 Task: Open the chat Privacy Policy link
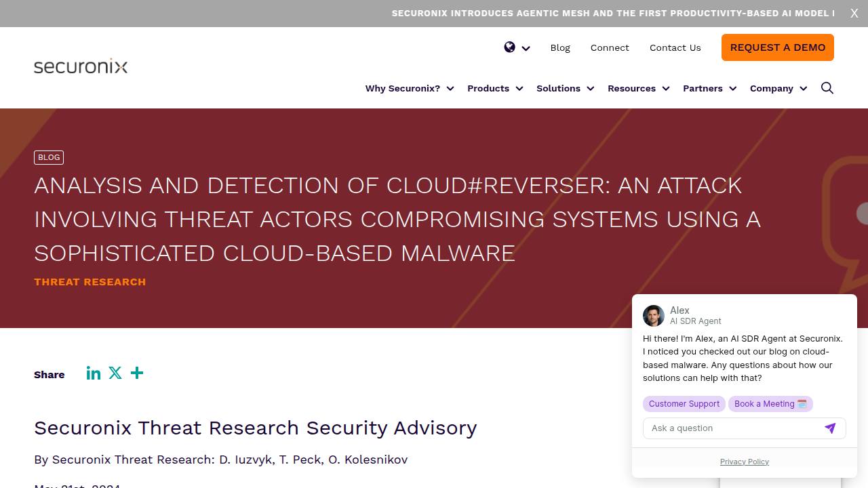745,462
